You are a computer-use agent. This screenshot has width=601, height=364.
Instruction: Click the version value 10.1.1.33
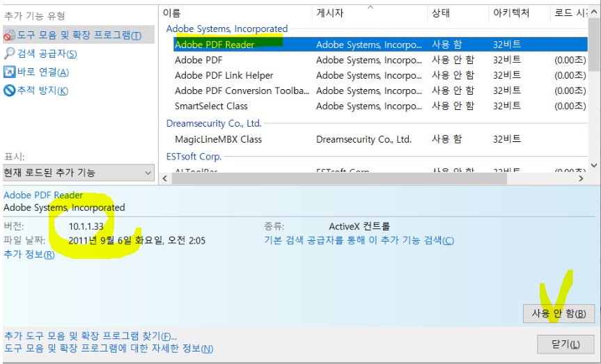coord(86,226)
